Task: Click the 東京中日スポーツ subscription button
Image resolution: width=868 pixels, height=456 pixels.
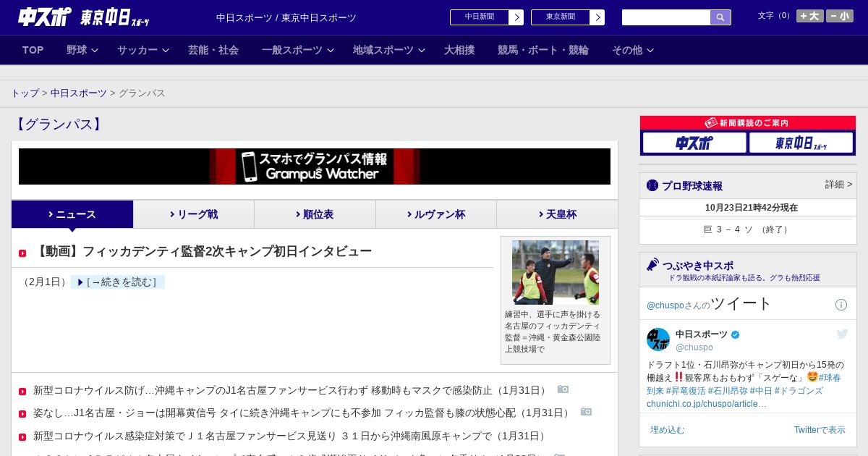Action: tap(801, 143)
